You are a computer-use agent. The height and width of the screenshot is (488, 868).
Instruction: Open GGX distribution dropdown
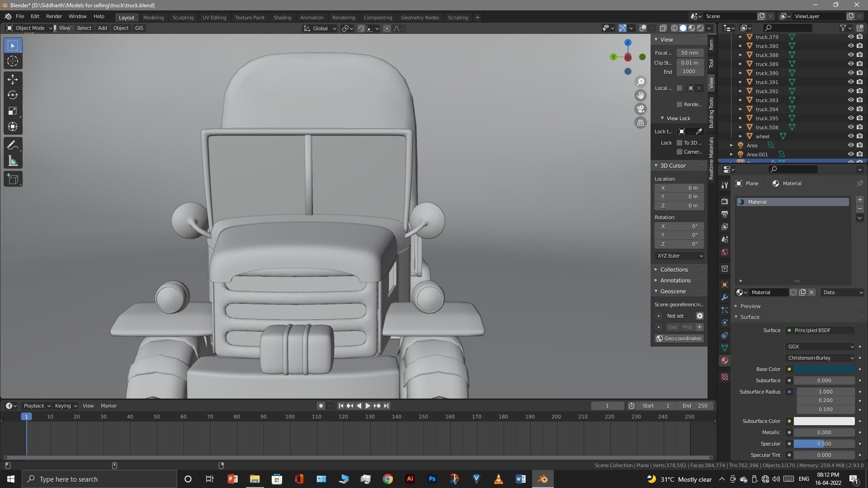(820, 347)
